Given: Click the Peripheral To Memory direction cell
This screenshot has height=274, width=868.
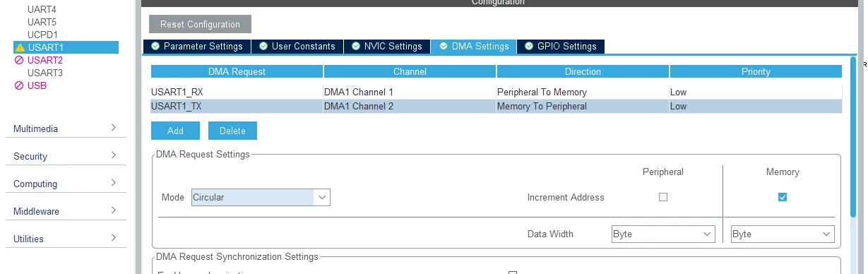Looking at the screenshot, I should coord(583,92).
